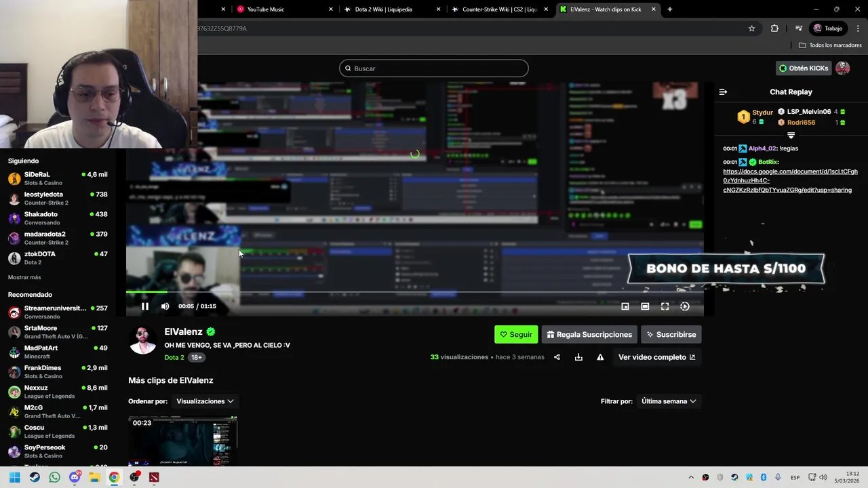Open Chrome media control icon
This screenshot has width=868, height=488.
(x=799, y=28)
